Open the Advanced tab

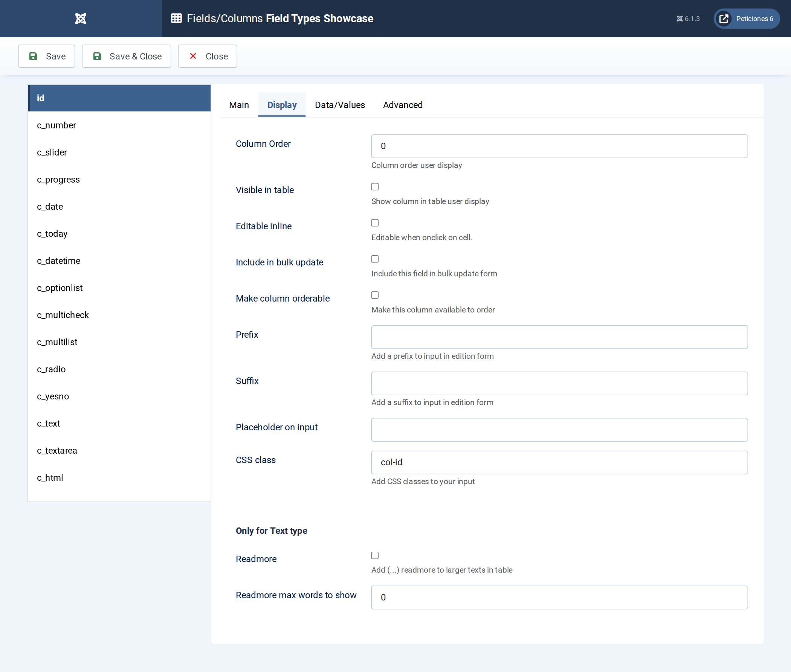(403, 105)
